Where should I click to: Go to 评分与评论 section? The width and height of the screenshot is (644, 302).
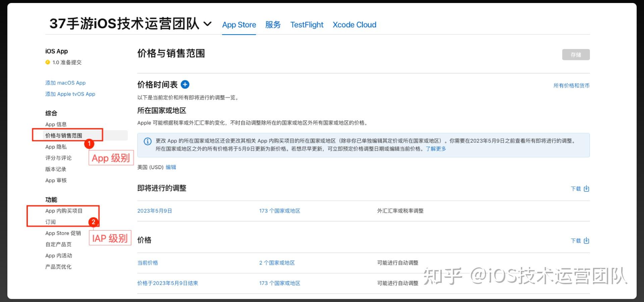click(x=58, y=158)
